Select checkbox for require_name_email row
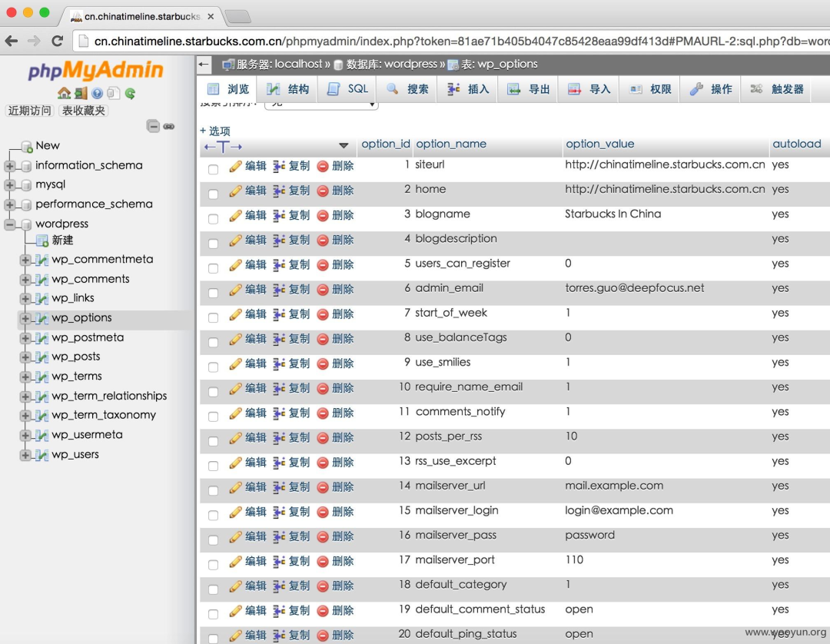Viewport: 830px width, 644px height. pos(214,392)
